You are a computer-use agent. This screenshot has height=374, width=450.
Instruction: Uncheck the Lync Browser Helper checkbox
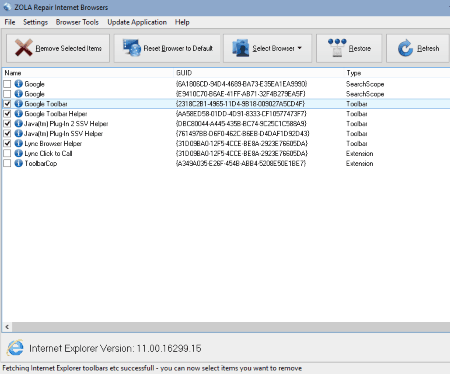[7, 143]
